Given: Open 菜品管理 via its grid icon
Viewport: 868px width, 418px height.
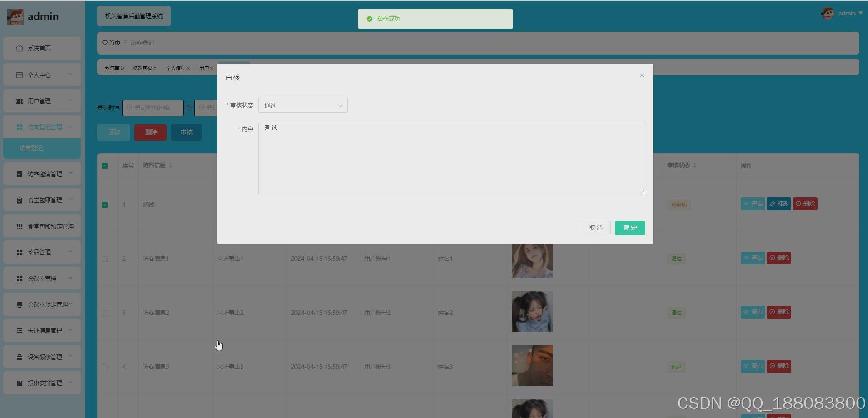Looking at the screenshot, I should tap(19, 252).
